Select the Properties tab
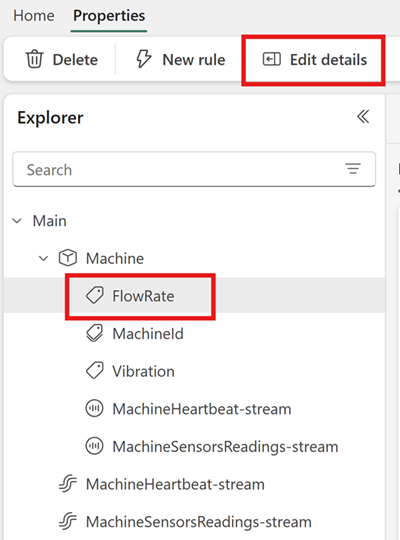 point(109,16)
